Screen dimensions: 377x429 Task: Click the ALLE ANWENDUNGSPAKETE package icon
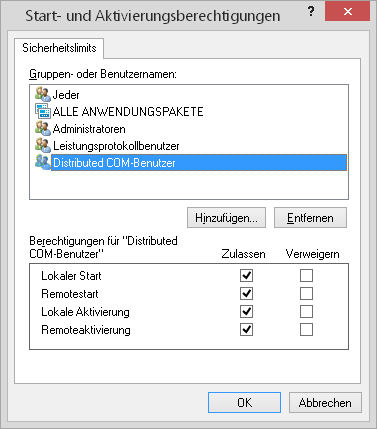(x=43, y=111)
